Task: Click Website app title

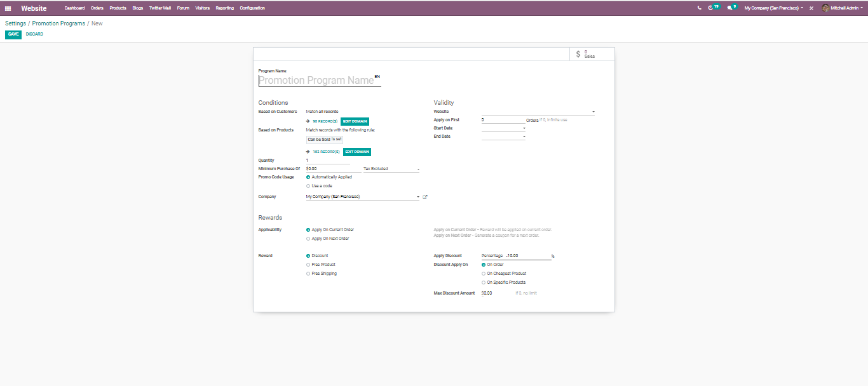Action: (34, 8)
